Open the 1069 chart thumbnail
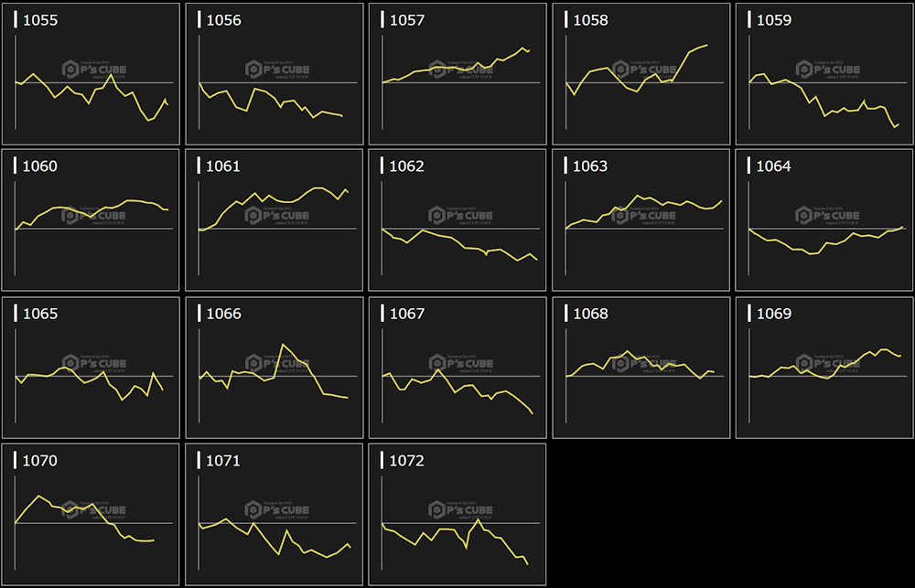This screenshot has height=588, width=915. point(824,368)
